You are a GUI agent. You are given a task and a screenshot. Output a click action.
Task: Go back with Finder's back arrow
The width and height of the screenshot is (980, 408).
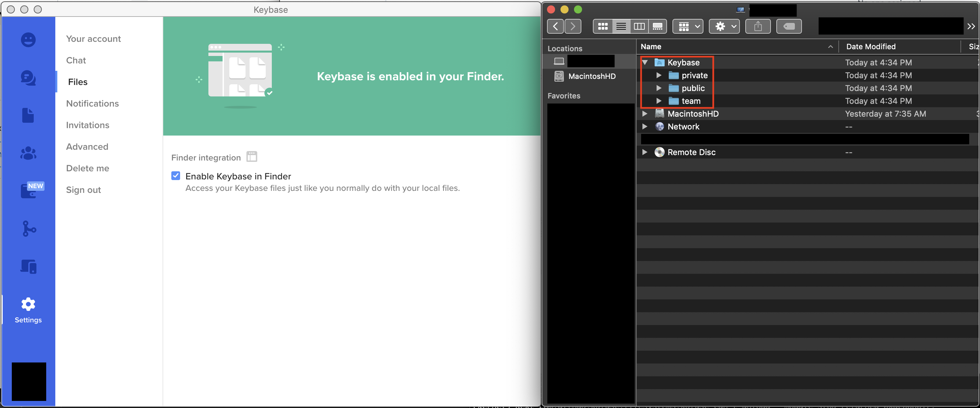pyautogui.click(x=555, y=26)
